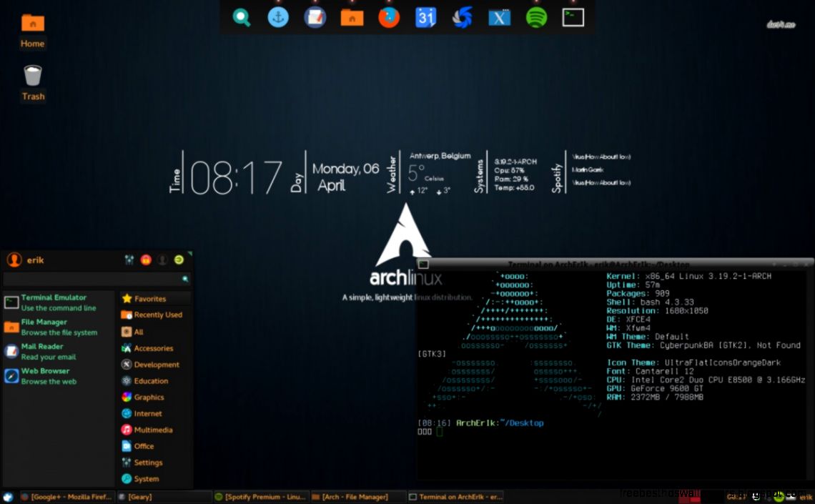Open the mail notepad icon in the dock
The height and width of the screenshot is (504, 815).
point(315,18)
